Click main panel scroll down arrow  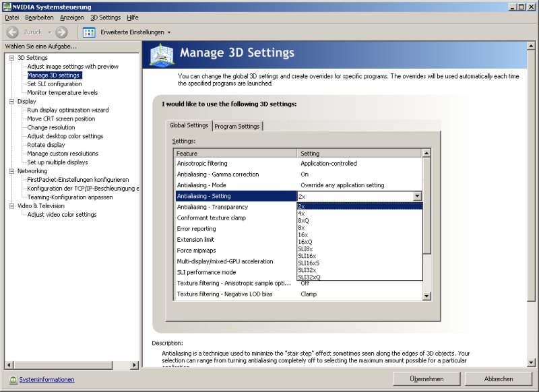(531, 362)
